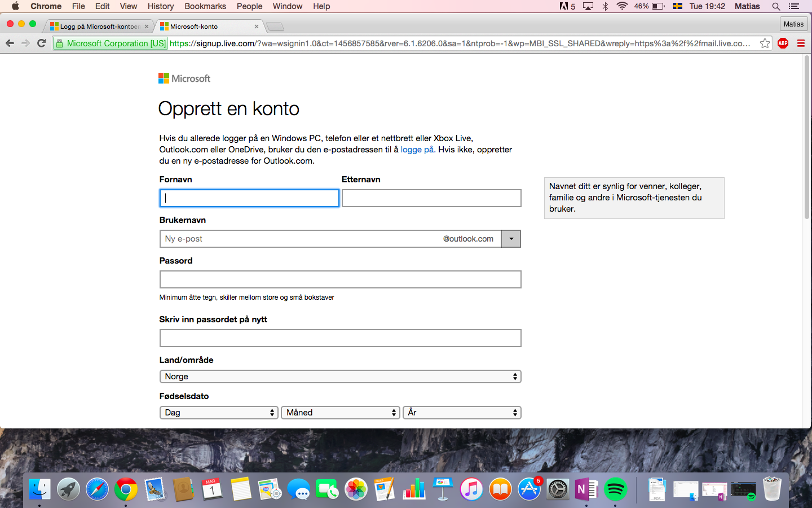Open the Notes app in the dock
This screenshot has width=812, height=508.
coord(241,489)
